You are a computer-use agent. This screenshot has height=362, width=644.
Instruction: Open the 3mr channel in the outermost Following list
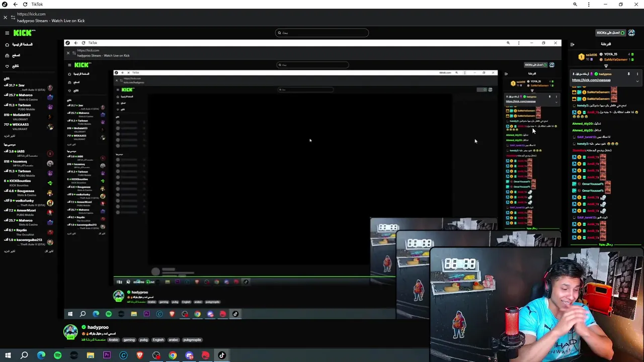(28, 87)
